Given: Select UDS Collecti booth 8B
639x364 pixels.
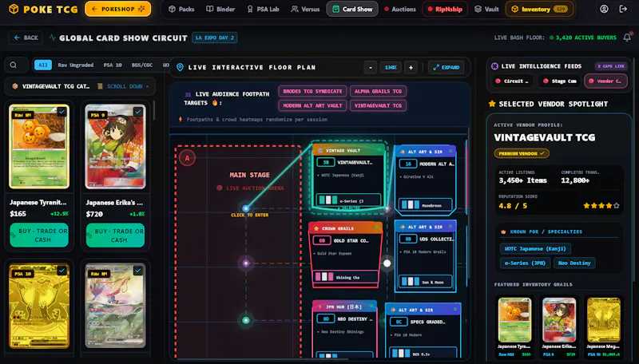Looking at the screenshot, I should pos(426,255).
